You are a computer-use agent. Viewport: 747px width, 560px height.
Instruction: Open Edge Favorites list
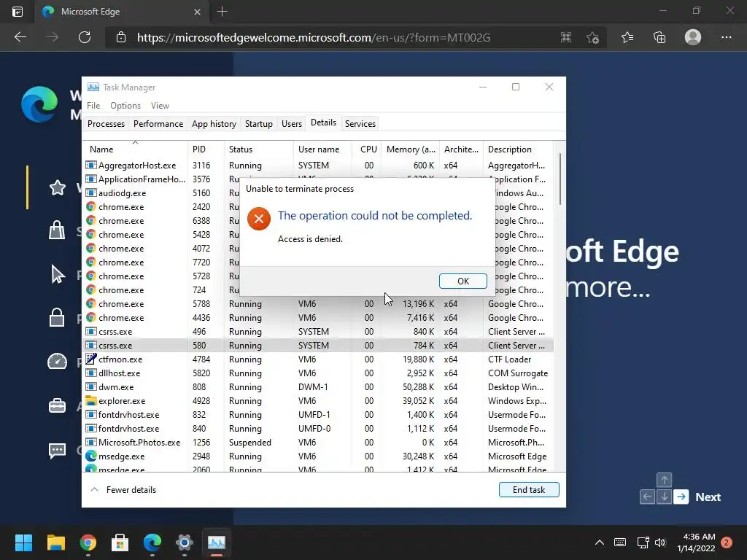[x=627, y=37]
